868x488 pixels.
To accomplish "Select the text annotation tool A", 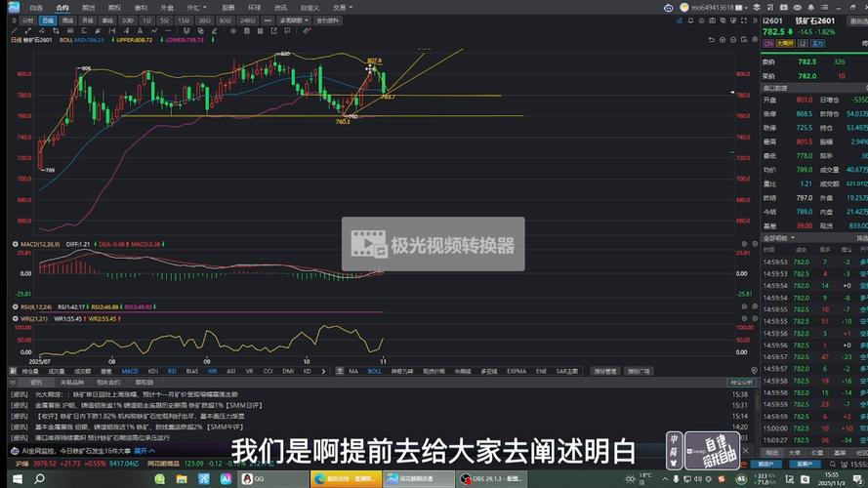I will [140, 31].
